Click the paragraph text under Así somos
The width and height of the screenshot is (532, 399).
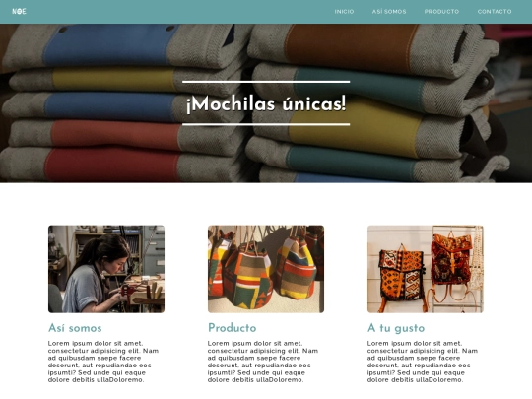tap(103, 362)
